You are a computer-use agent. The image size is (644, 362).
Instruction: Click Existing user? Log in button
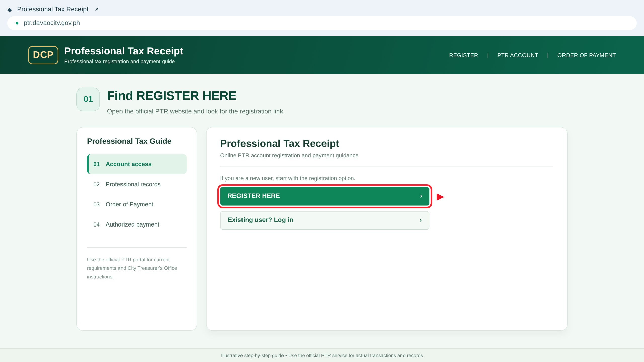point(325,220)
